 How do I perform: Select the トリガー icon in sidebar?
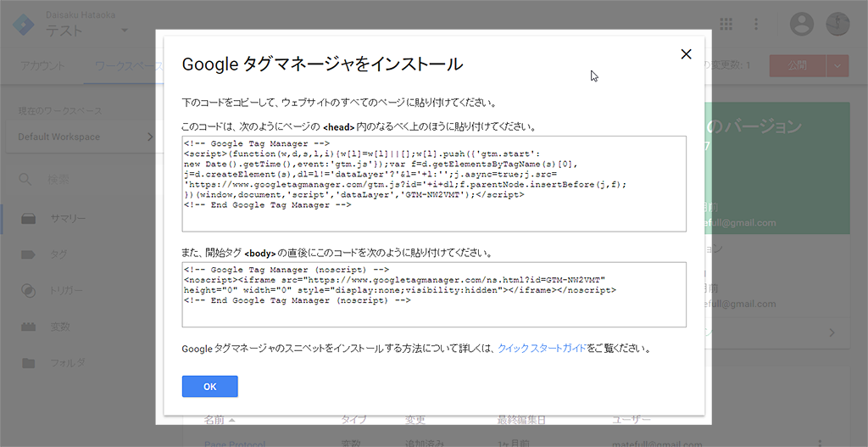[x=28, y=291]
